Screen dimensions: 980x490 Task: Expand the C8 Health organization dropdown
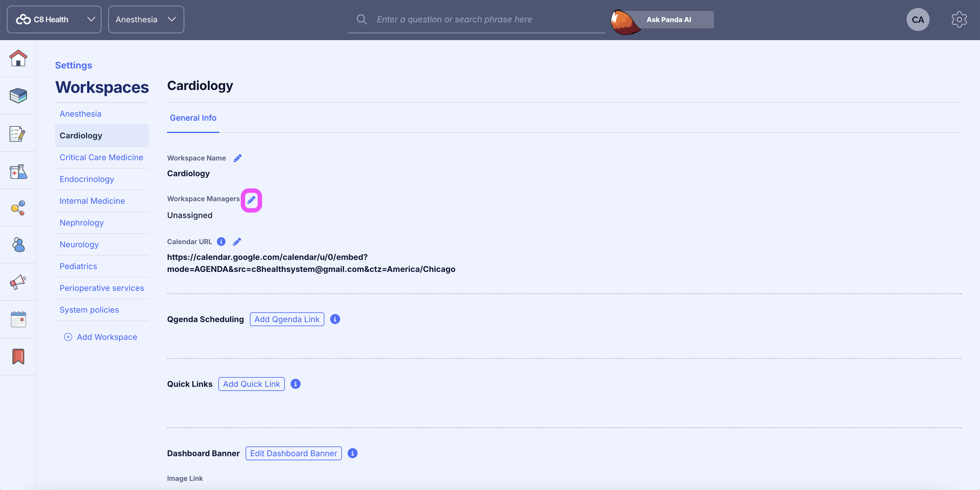[54, 19]
